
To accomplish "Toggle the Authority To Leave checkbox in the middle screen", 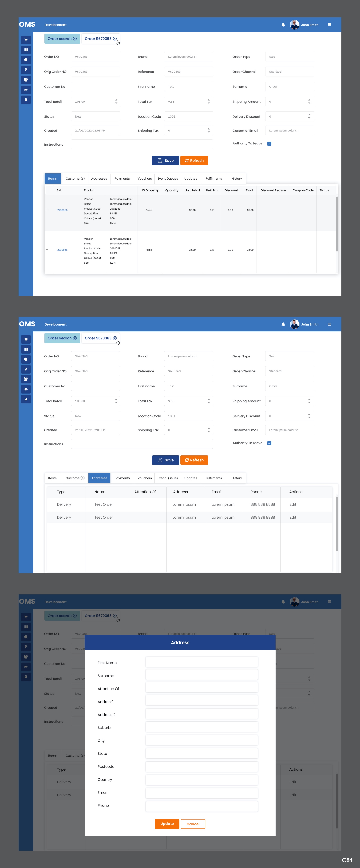I will 269,443.
